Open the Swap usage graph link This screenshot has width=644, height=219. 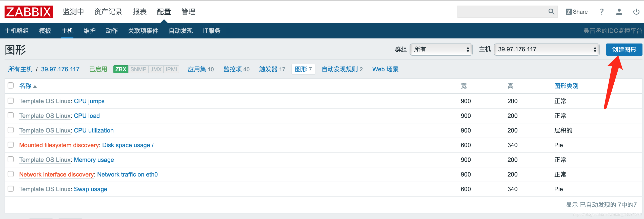pos(90,189)
